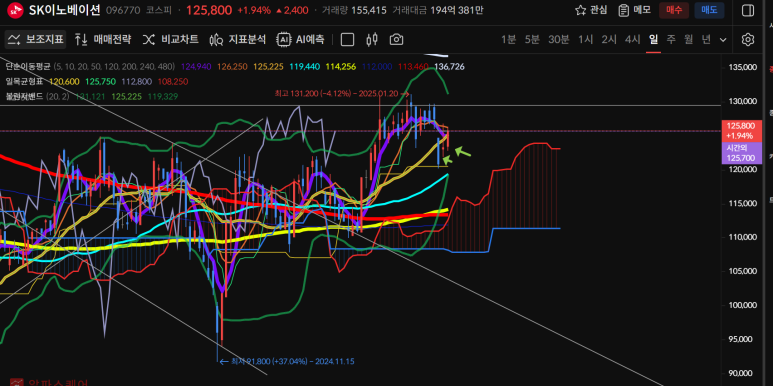This screenshot has width=773, height=386.
Task: Select the 년 yearly timeframe
Action: [x=706, y=39]
